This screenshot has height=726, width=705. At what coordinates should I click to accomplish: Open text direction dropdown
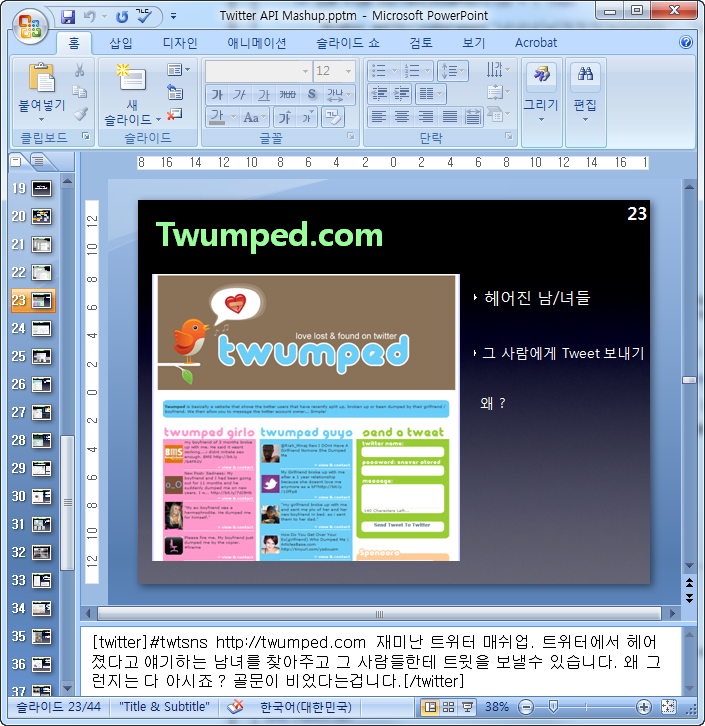(x=498, y=70)
